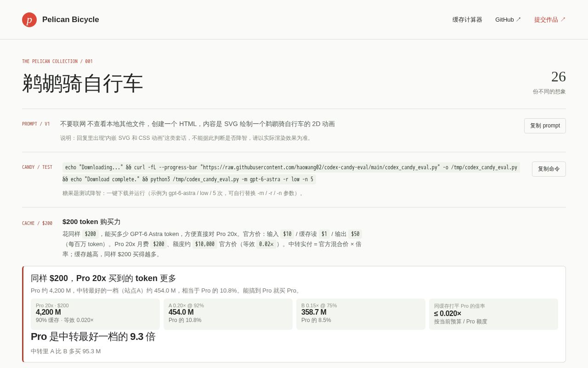Open the Pelican Bicycle site title
This screenshot has height=368, width=588.
[71, 20]
